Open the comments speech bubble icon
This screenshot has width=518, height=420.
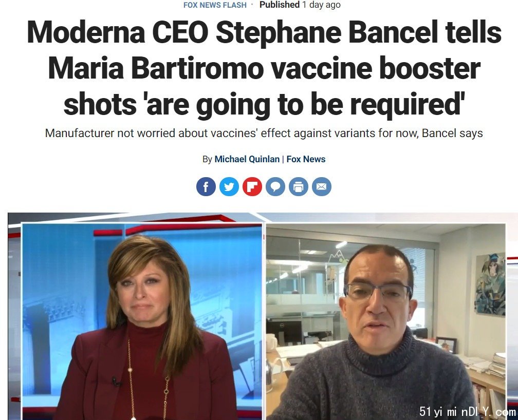coord(275,186)
